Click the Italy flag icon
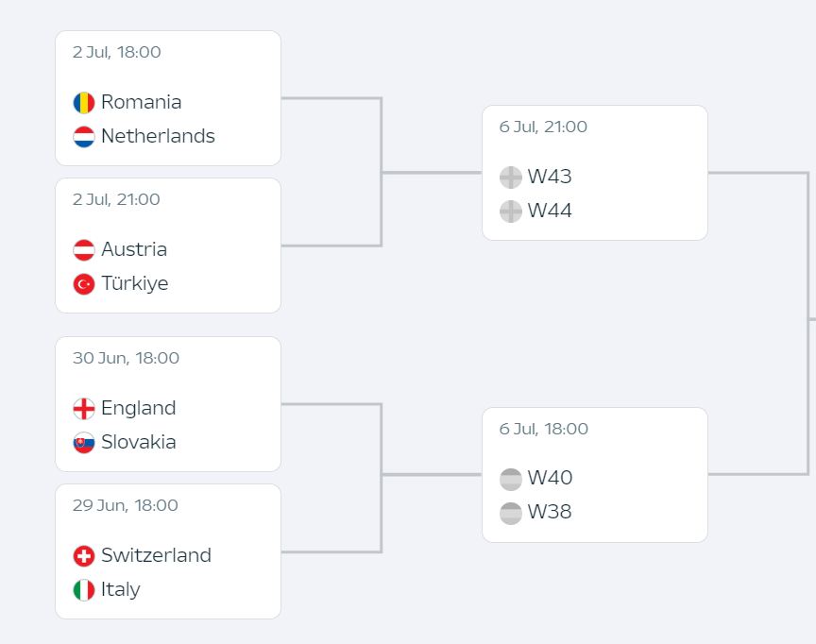 pyautogui.click(x=84, y=590)
